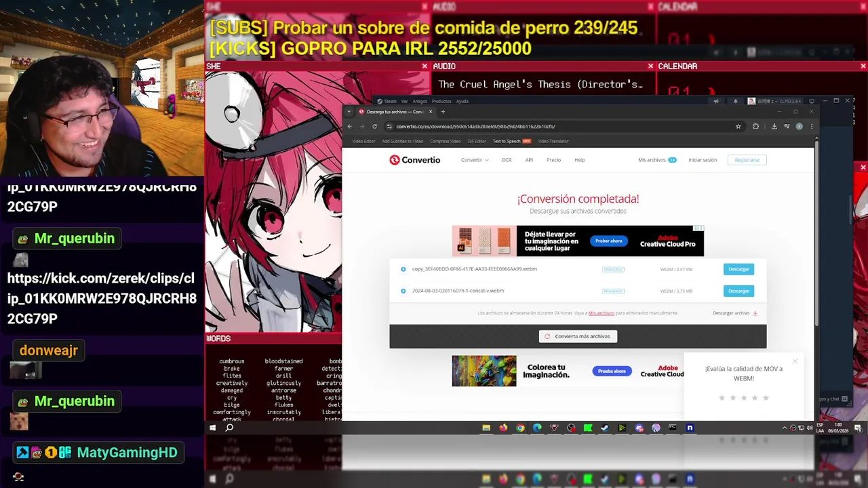
Task: Click Steam announcements megaphone icon
Action: [716, 101]
